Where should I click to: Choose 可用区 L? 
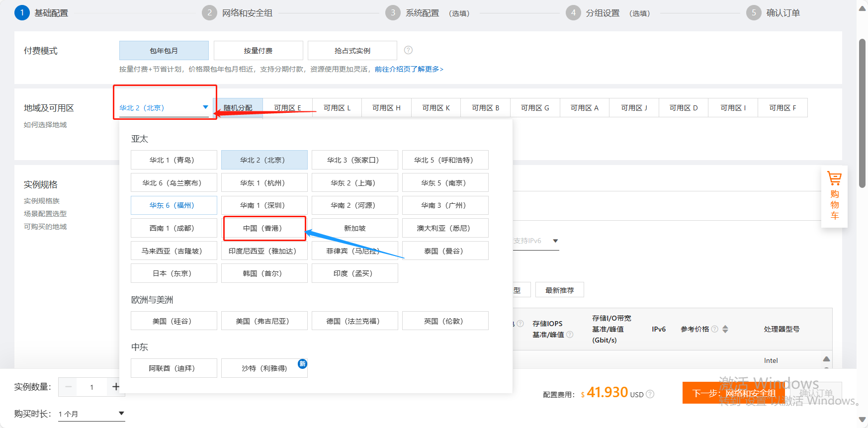click(x=337, y=108)
